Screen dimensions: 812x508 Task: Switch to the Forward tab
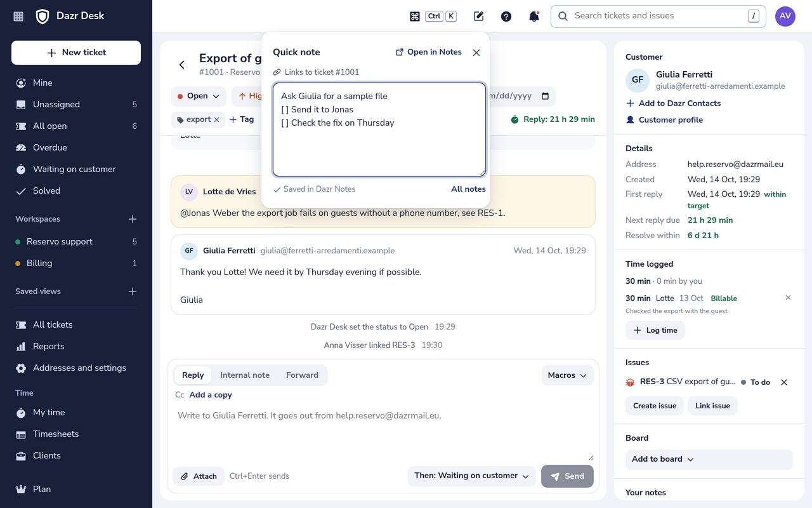click(302, 375)
